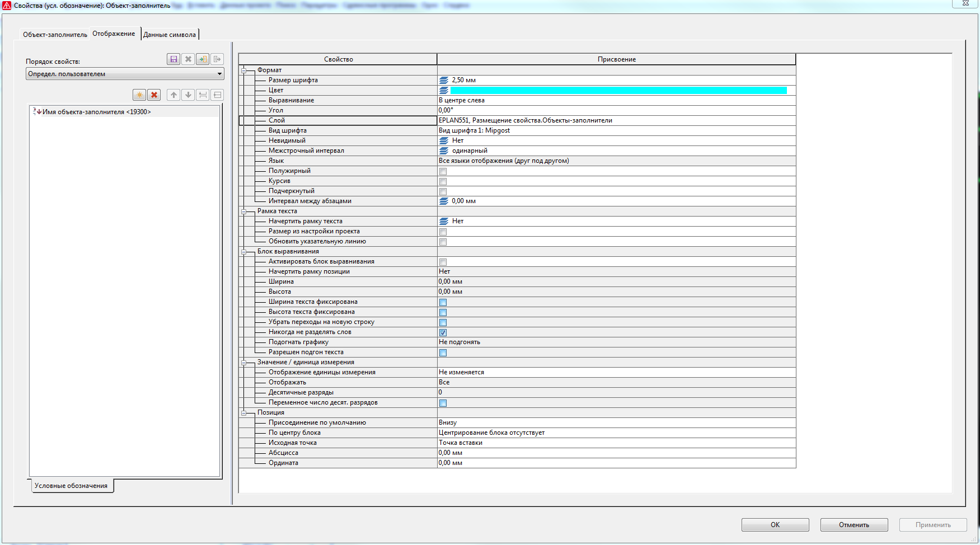Click По центру блока value cell

pyautogui.click(x=616, y=433)
